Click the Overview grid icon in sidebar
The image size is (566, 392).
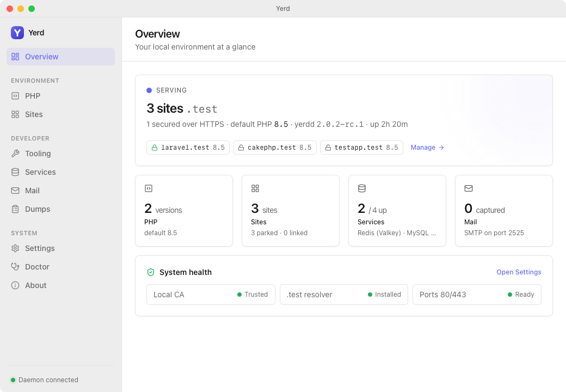coord(15,57)
